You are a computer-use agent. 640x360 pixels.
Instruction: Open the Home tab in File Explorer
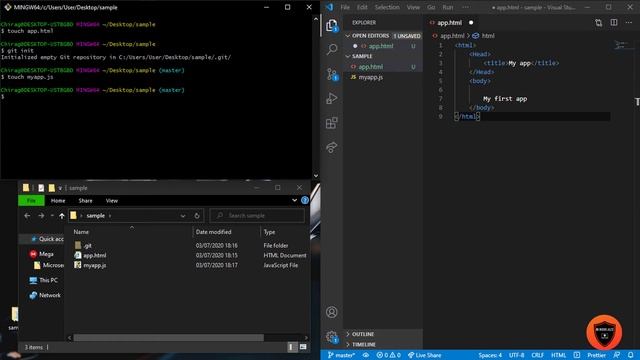[x=58, y=200]
